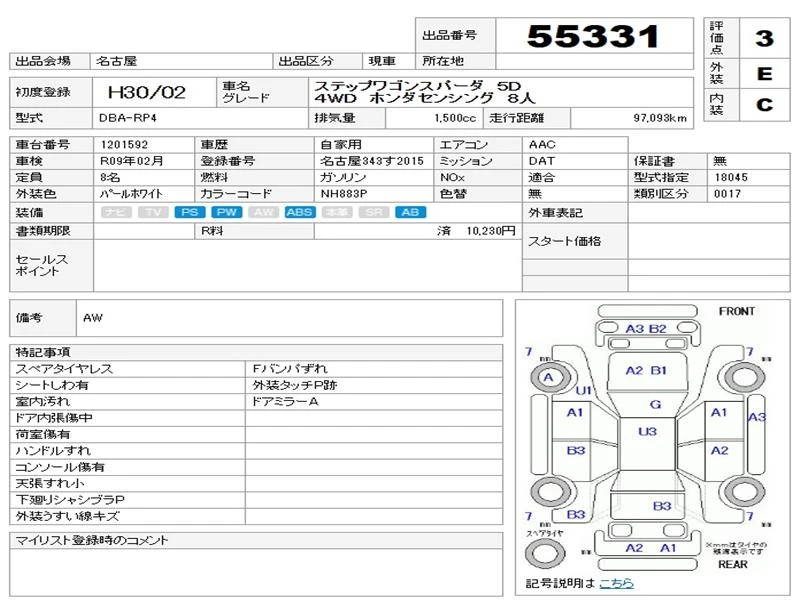Click the 備考 AW remarks field

[290, 318]
